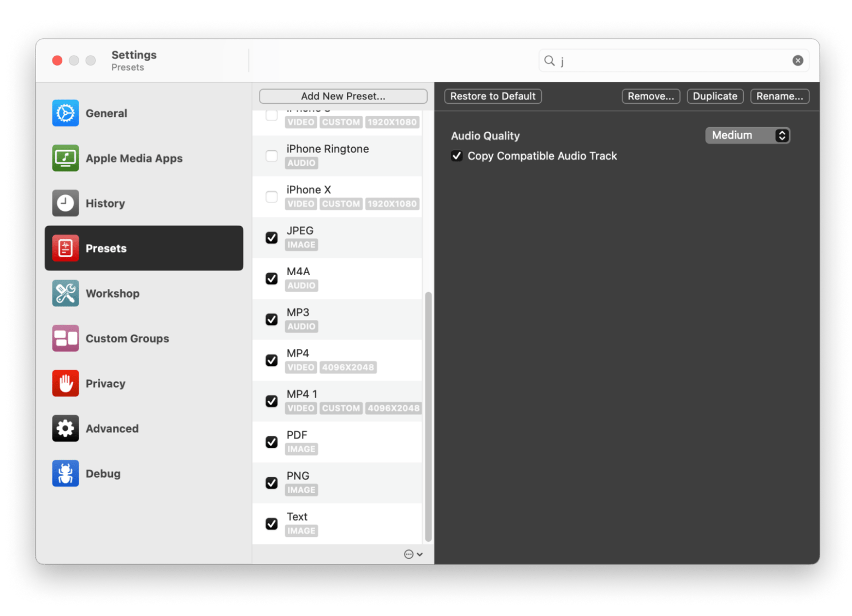Click the Debug bug icon

(x=66, y=473)
